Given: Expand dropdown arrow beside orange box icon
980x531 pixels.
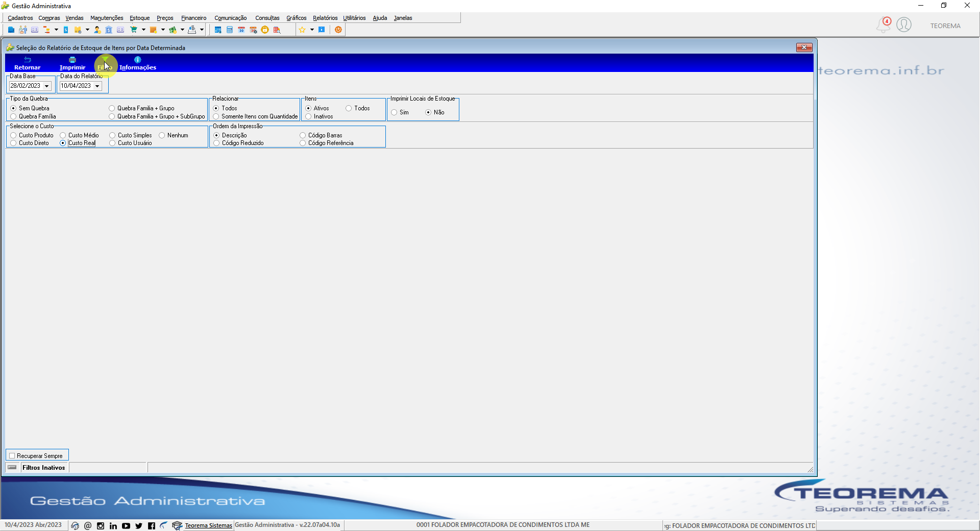Looking at the screenshot, I should click(163, 30).
